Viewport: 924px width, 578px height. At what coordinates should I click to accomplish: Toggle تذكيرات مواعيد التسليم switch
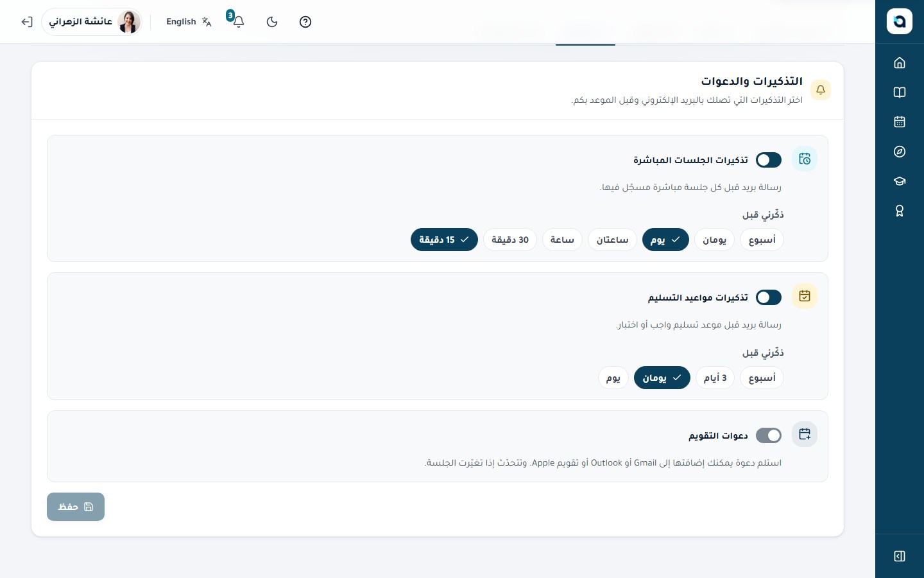pyautogui.click(x=769, y=297)
